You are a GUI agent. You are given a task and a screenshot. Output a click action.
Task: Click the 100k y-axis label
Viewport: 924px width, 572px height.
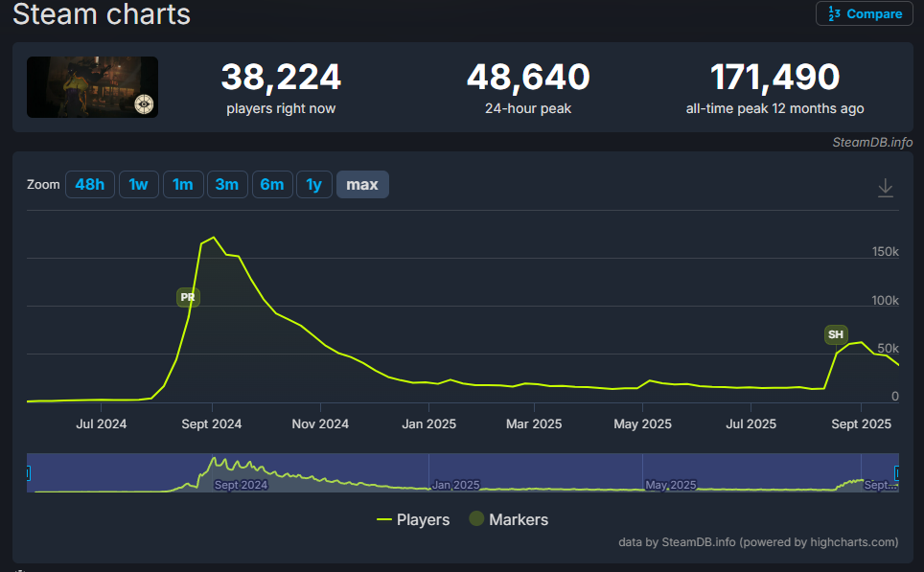[885, 301]
